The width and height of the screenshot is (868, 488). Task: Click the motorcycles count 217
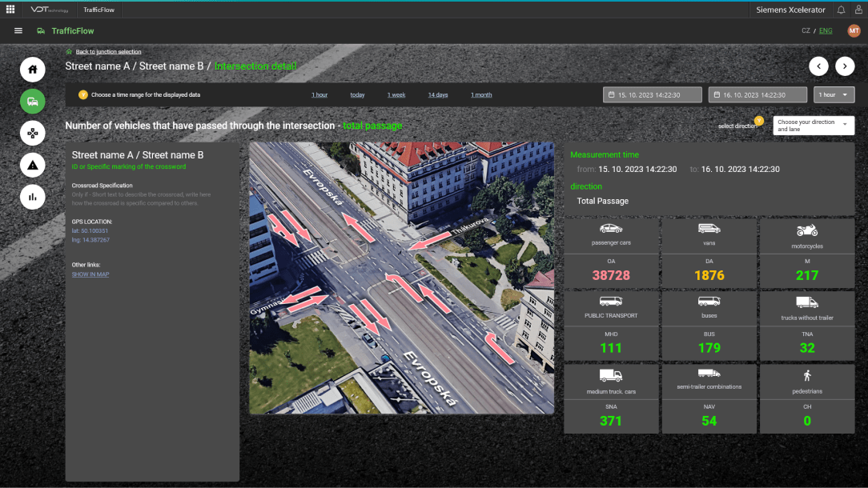[x=807, y=275]
